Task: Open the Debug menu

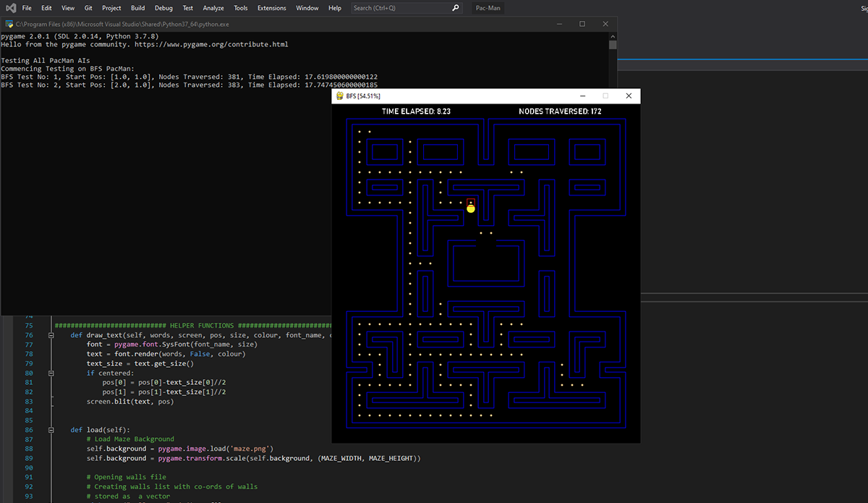Action: [x=163, y=8]
